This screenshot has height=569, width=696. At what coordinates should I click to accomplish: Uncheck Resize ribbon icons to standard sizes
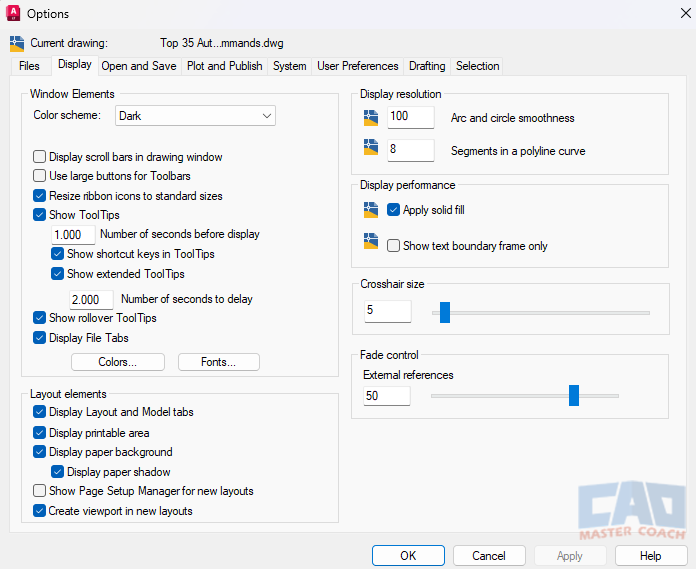coord(40,196)
